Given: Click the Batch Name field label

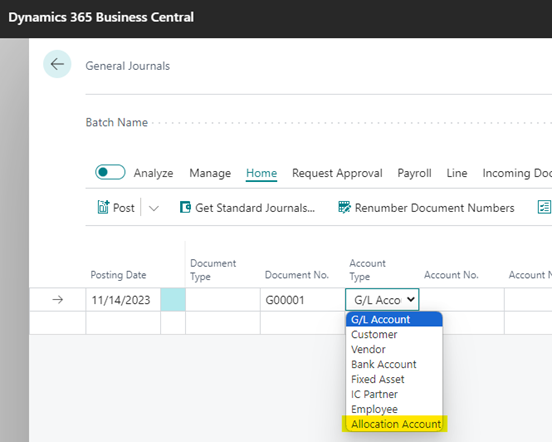Looking at the screenshot, I should pyautogui.click(x=117, y=122).
